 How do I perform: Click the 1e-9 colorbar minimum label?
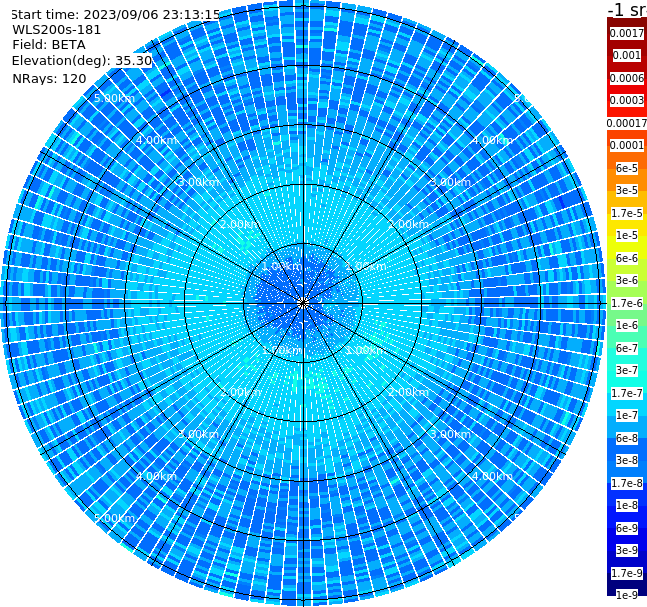[x=627, y=595]
